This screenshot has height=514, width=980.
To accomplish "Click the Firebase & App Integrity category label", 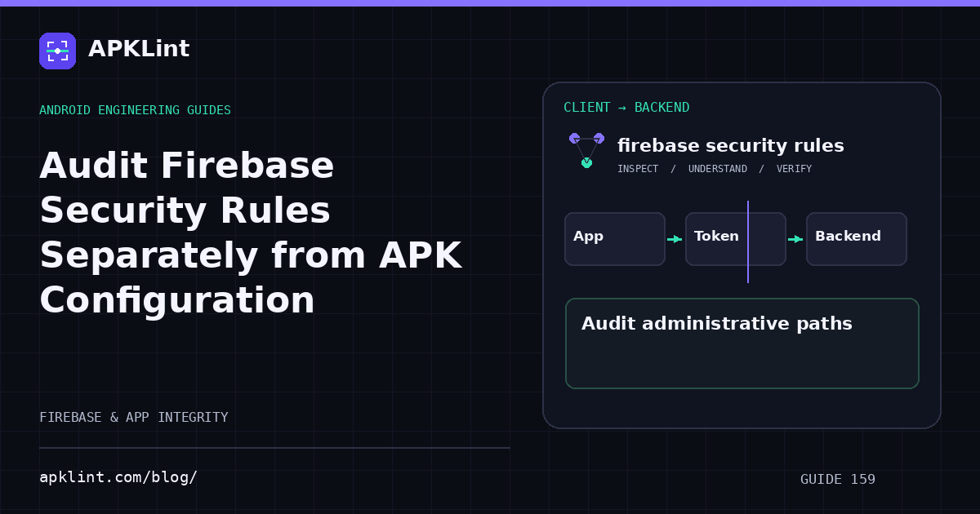I will point(134,417).
